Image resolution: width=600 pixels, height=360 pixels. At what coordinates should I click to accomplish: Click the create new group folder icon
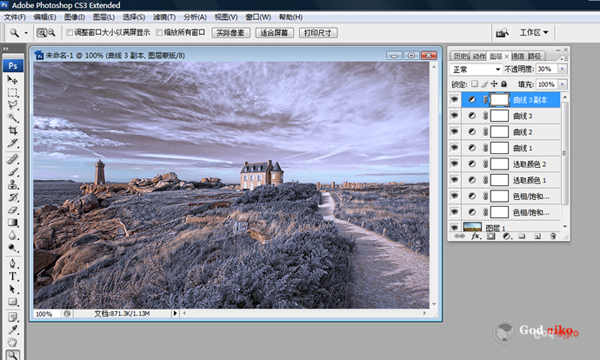click(522, 236)
